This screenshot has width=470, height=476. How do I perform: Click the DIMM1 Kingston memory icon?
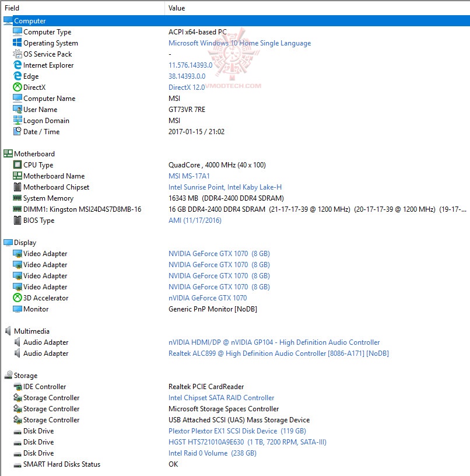[x=17, y=209]
